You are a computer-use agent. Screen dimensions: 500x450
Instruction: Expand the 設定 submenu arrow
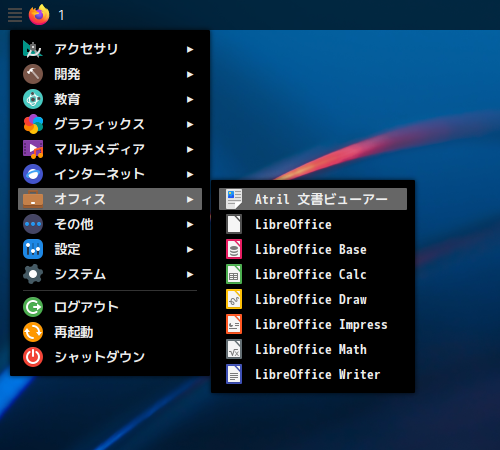coord(190,249)
